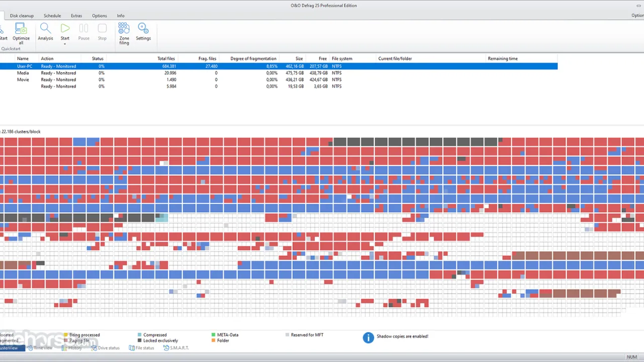Click the Folder orange legend swatch

213,340
